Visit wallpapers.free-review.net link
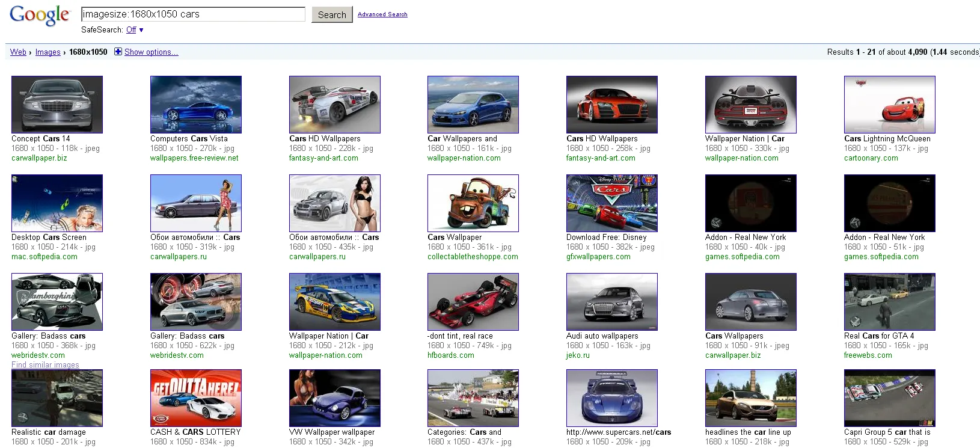This screenshot has width=980, height=448. [194, 158]
